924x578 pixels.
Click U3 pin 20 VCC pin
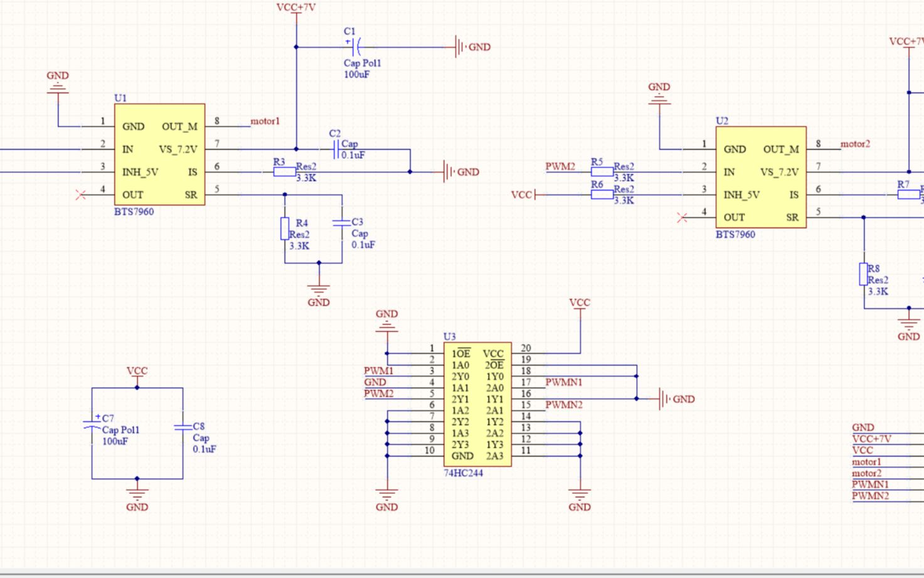tap(529, 353)
